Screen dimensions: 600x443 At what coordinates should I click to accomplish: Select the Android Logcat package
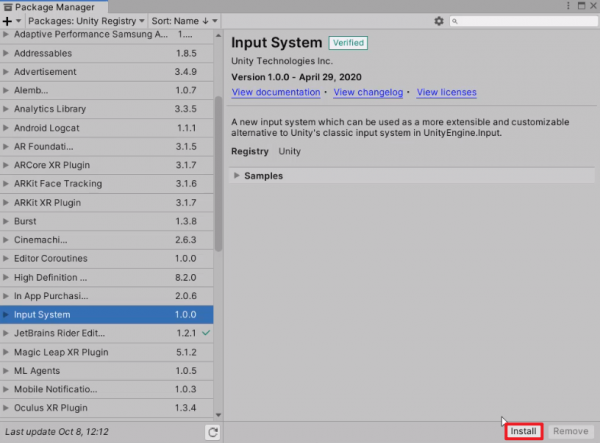pos(107,128)
